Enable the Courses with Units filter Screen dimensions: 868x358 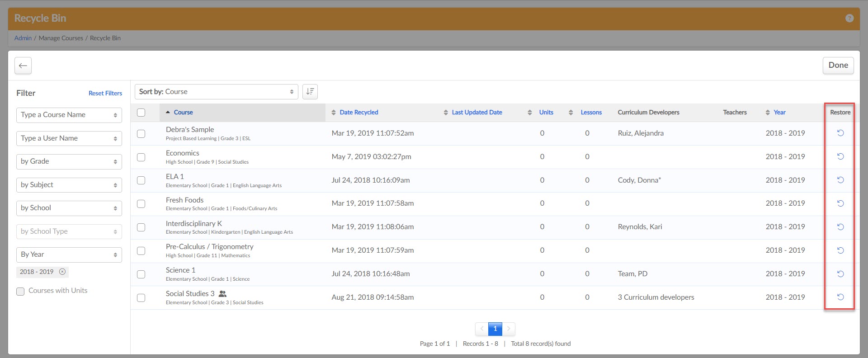click(20, 292)
